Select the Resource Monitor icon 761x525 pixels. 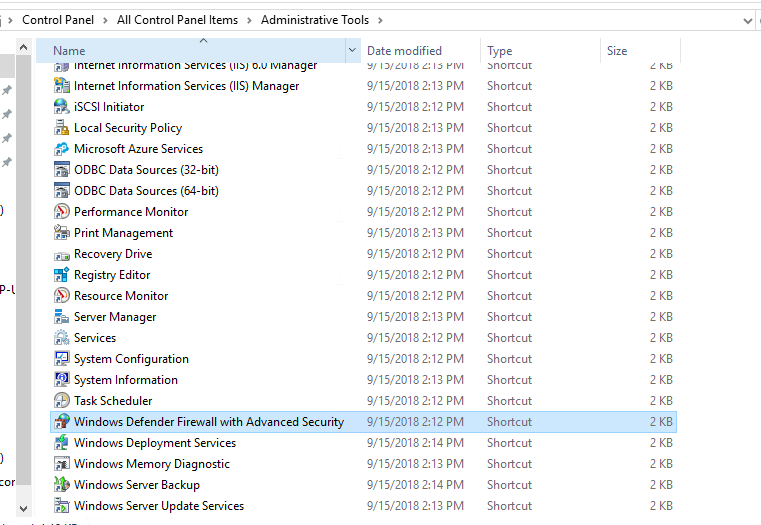(x=62, y=296)
